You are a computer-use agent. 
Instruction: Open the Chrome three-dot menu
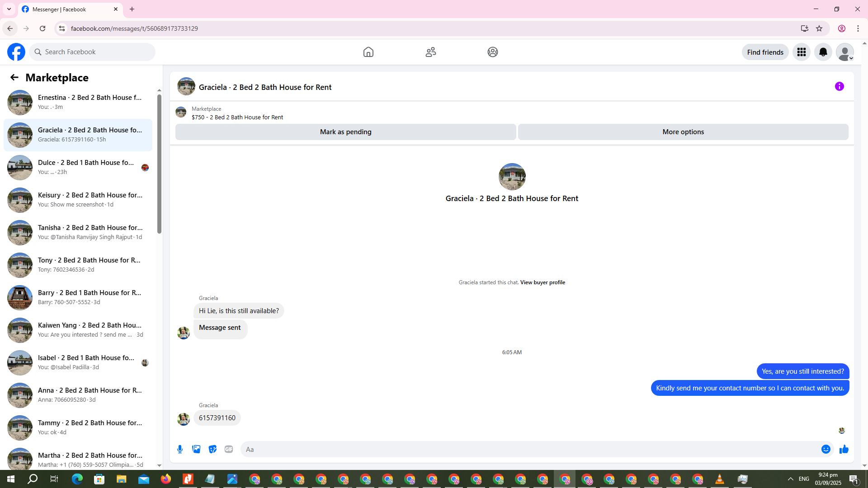858,28
